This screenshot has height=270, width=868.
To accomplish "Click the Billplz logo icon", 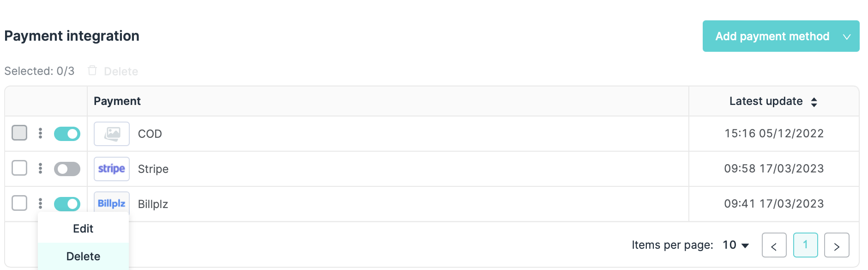I will [112, 203].
